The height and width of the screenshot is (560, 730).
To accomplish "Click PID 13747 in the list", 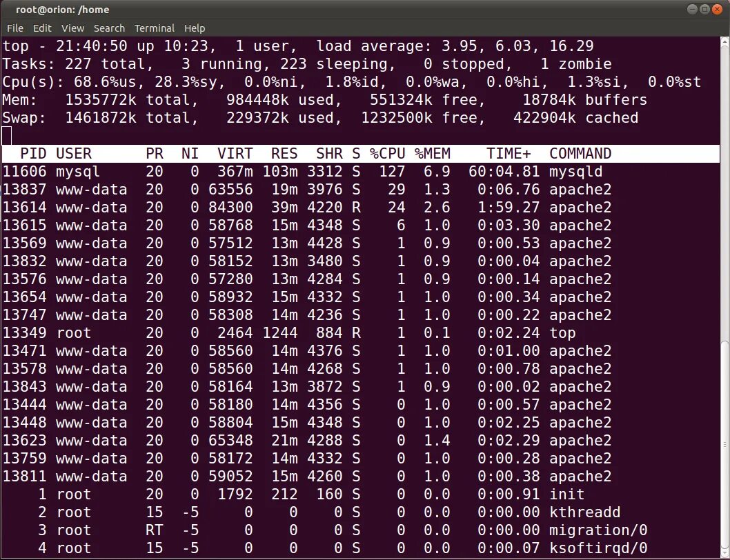I will [x=24, y=315].
